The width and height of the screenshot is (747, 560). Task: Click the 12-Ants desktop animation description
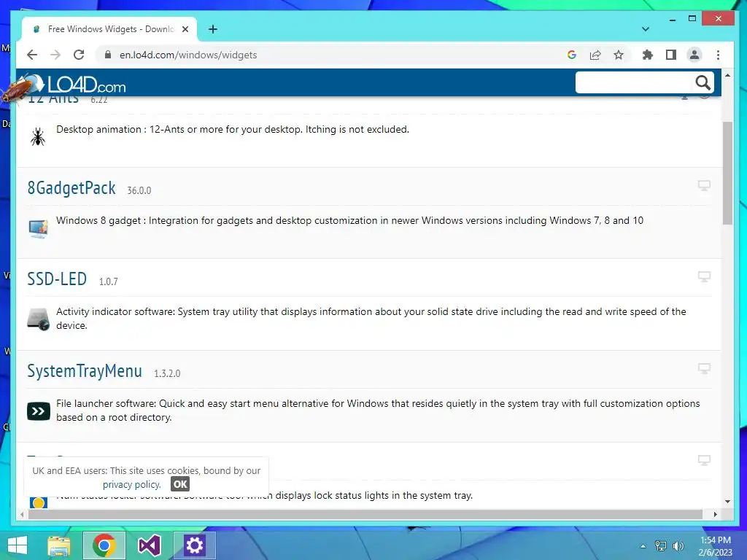tap(233, 129)
